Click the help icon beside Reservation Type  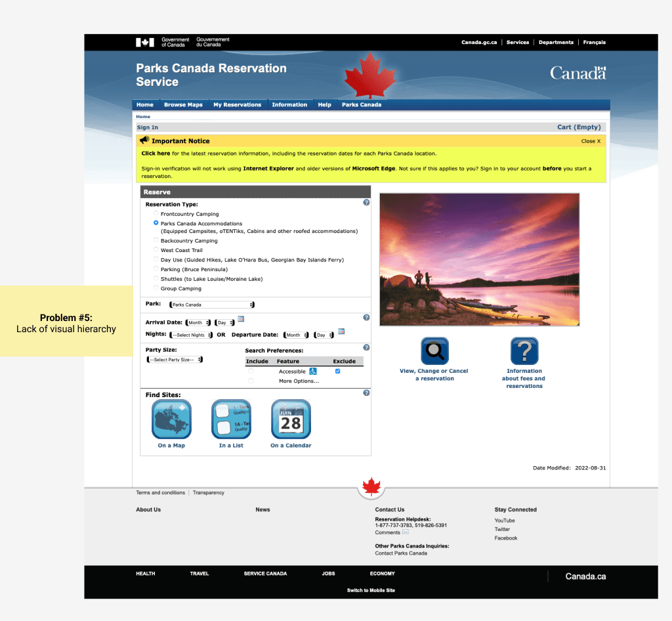[x=366, y=202]
